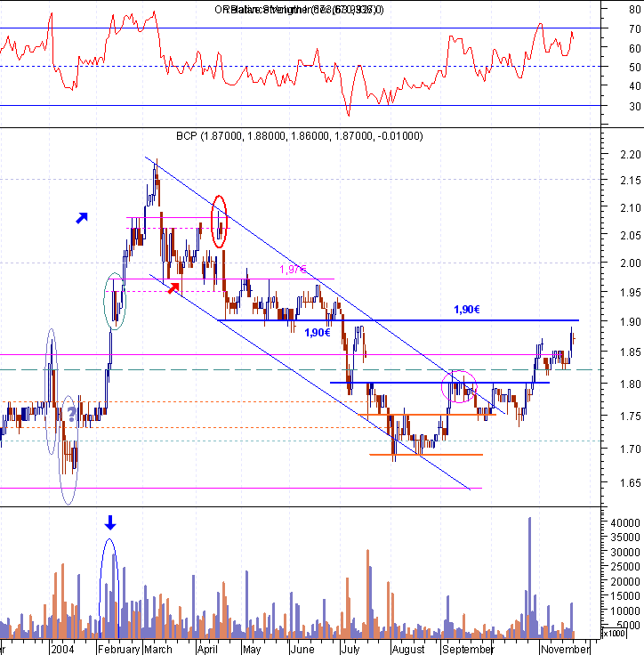Screen dimensions: 644x655
Task: Select the green ellipse around February candles
Action: tap(115, 301)
